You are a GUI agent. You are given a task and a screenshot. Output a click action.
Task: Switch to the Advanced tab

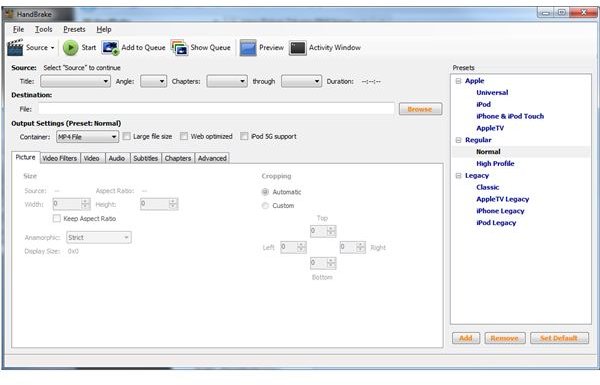212,158
